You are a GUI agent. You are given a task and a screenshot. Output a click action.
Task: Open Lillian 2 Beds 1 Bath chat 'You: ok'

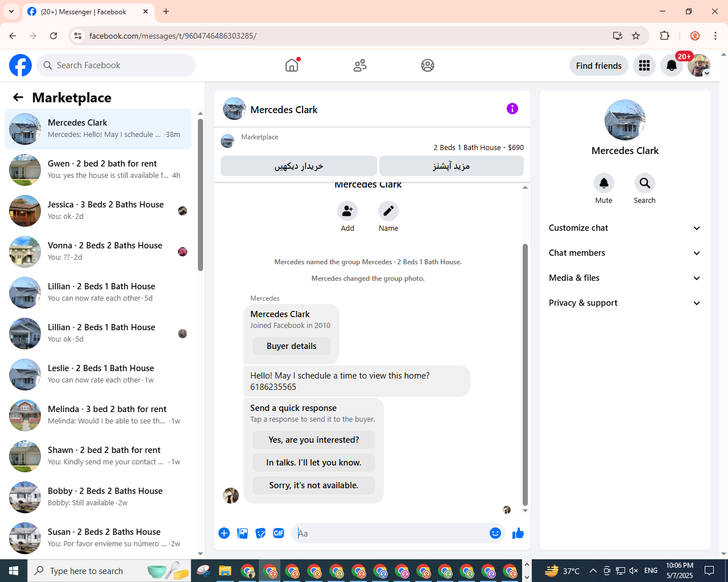click(x=98, y=334)
